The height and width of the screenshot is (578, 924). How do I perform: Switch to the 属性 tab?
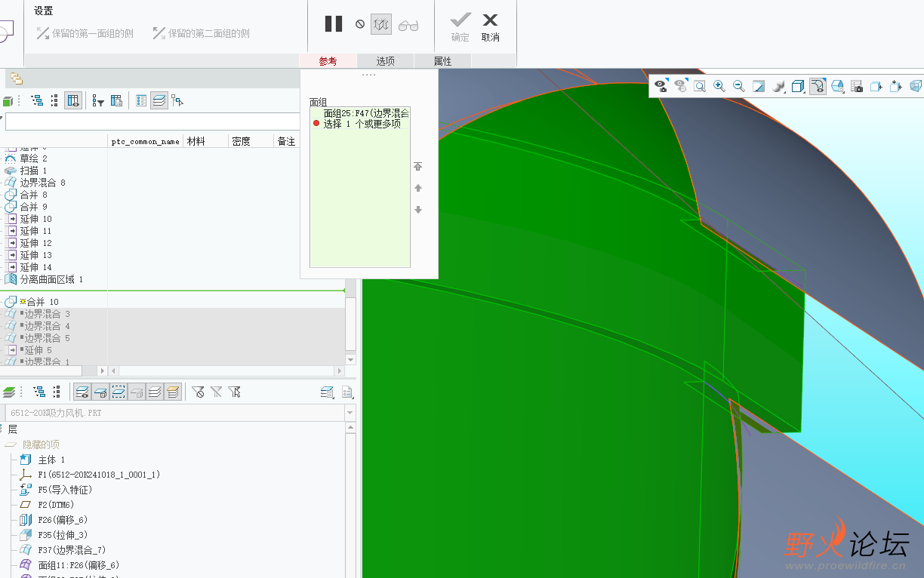coord(443,61)
